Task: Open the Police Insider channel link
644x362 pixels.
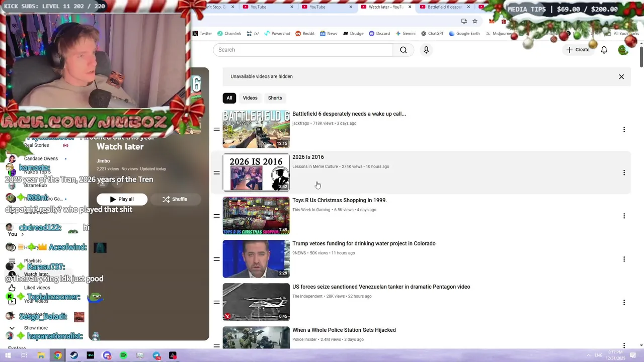Action: [x=304, y=339]
